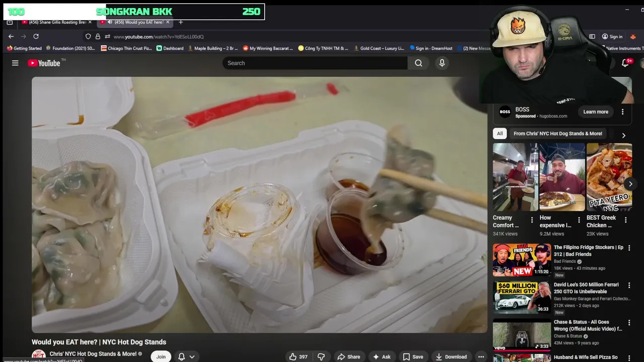Open The Filipino Fridge Stockers video
Image resolution: width=644 pixels, height=362 pixels.
pyautogui.click(x=588, y=251)
